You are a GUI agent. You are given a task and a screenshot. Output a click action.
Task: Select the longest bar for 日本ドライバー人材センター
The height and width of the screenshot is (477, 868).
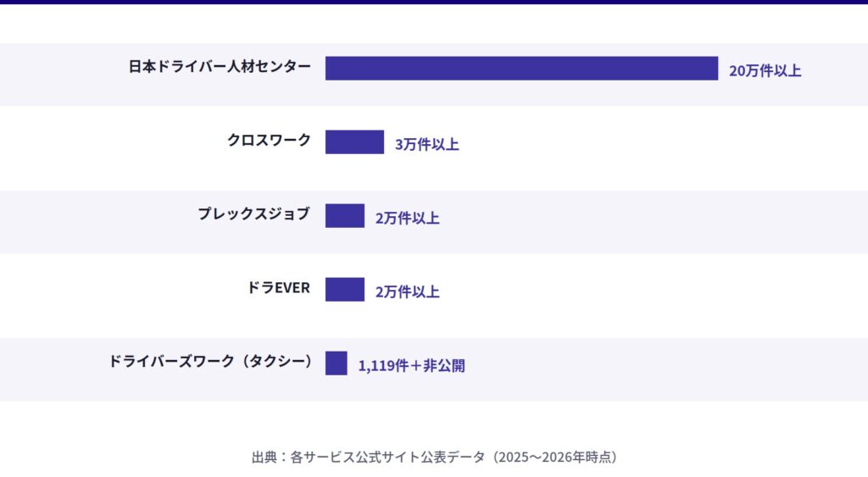[x=521, y=69]
